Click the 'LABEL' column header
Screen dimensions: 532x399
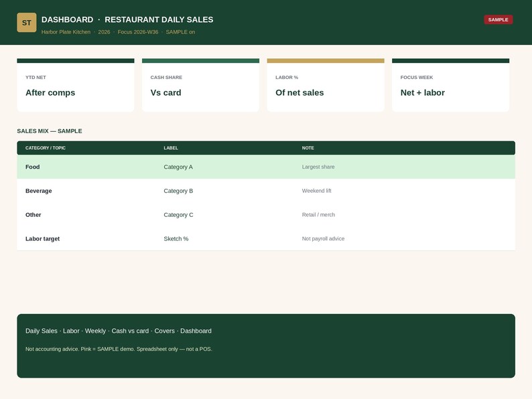click(171, 148)
